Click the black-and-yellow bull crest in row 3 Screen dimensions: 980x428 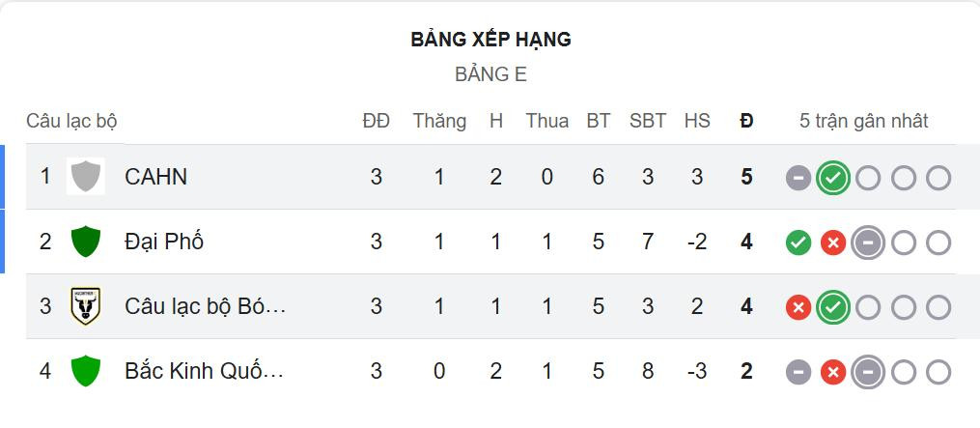(x=86, y=306)
